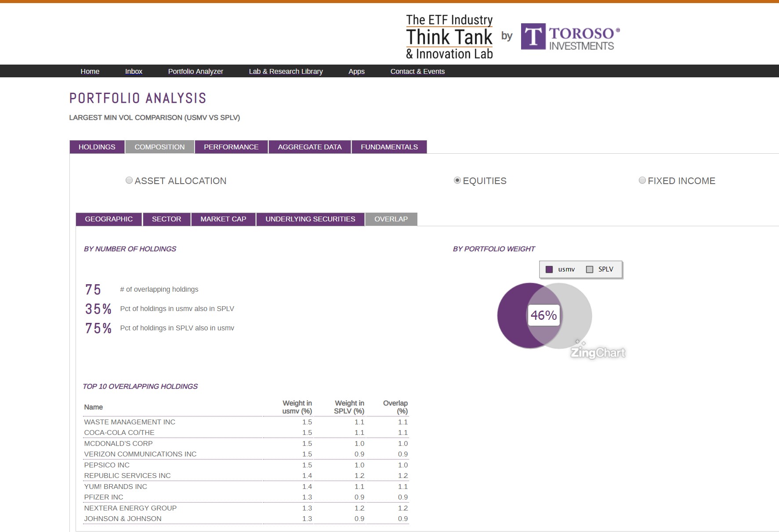Viewport: 779px width, 532px height.
Task: Click the By Portfolio Weight heading
Action: 494,249
